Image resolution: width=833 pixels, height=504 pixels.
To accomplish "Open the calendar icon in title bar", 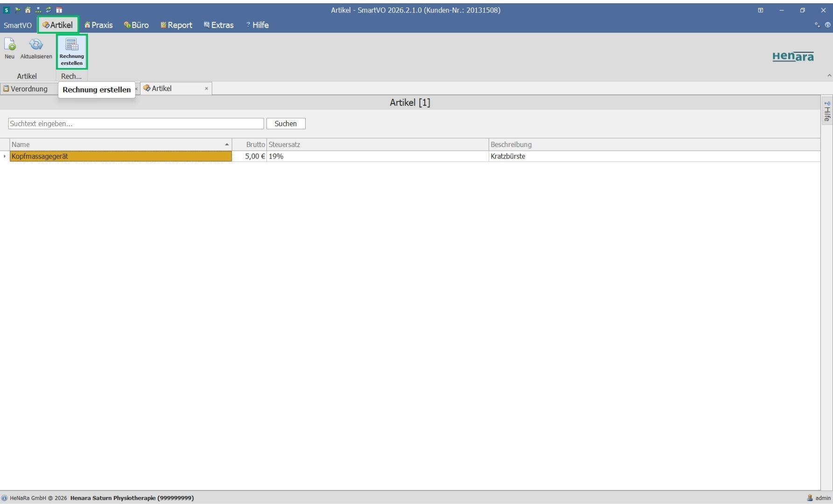I will click(59, 10).
